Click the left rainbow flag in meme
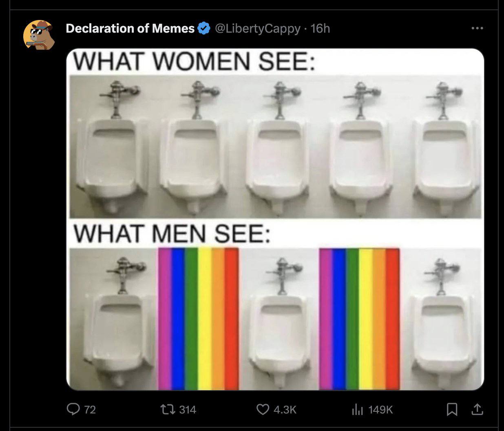 pyautogui.click(x=198, y=318)
